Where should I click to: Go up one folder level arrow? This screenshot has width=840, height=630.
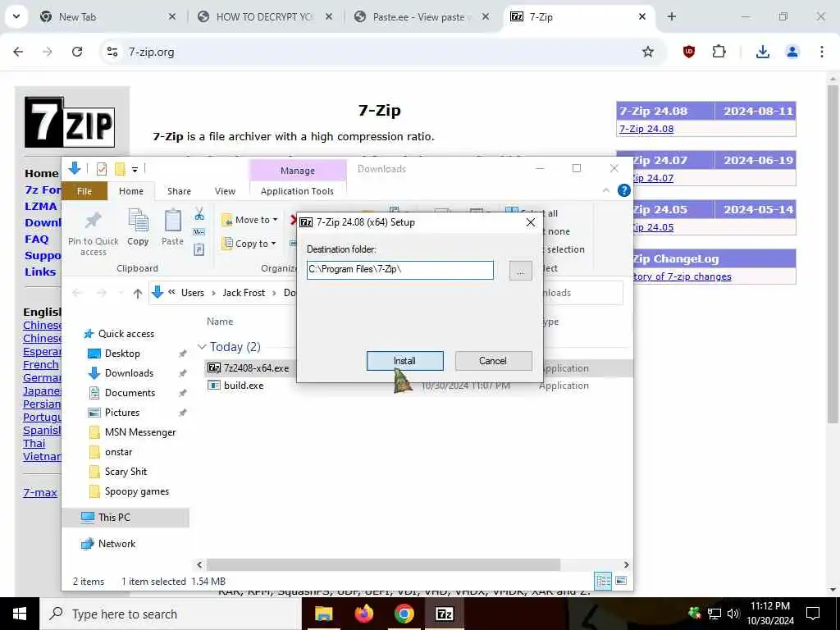[x=138, y=293]
